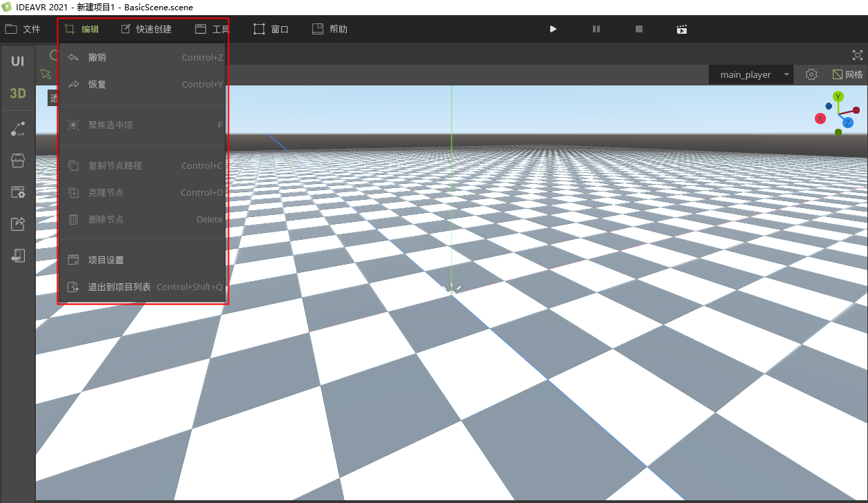Viewport: 868px width, 503px height.
Task: Select the arrow selection tool
Action: [46, 74]
